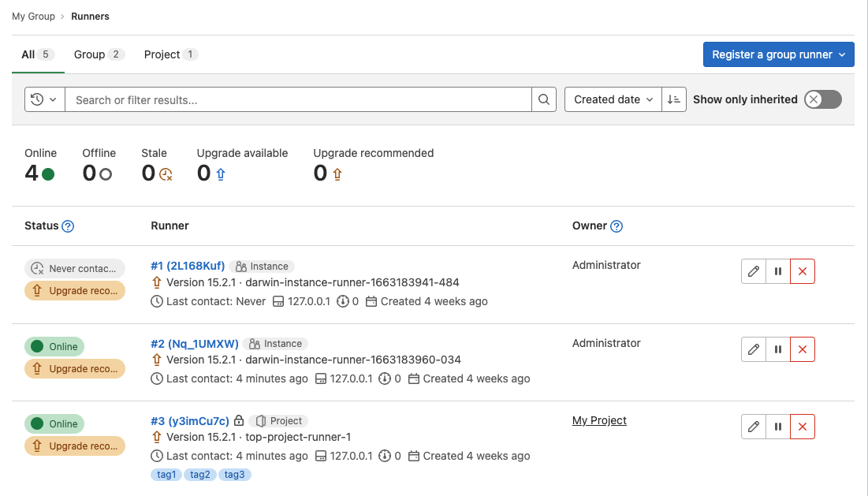Pause runner #3 using pause icon
868x496 pixels.
778,427
